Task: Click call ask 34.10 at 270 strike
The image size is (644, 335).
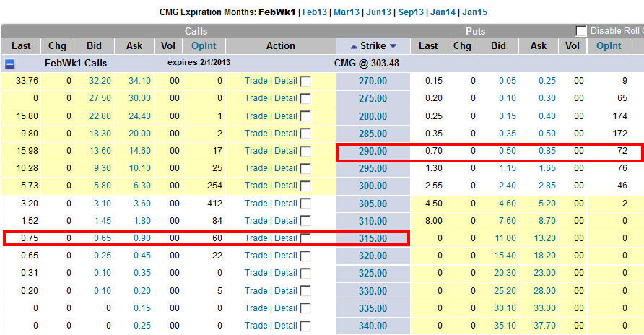Action: click(x=139, y=81)
